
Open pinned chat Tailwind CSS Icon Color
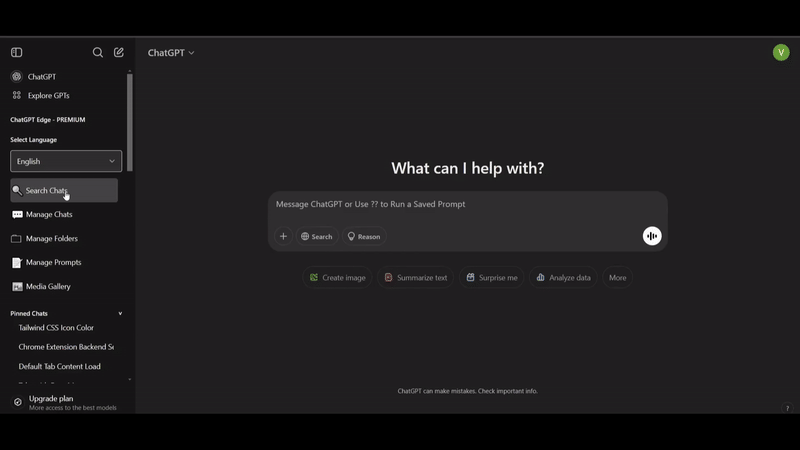click(x=56, y=328)
